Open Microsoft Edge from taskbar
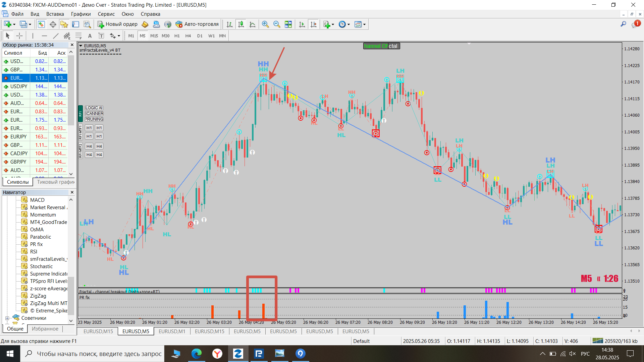This screenshot has height=362, width=644. (197, 354)
